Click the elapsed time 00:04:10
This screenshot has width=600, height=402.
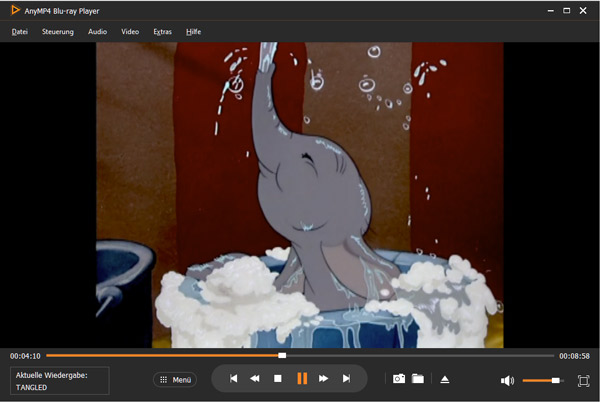point(25,356)
